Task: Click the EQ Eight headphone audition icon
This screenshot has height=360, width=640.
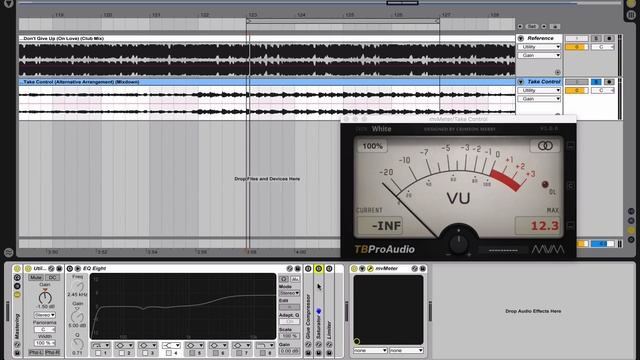Action: 284,279
